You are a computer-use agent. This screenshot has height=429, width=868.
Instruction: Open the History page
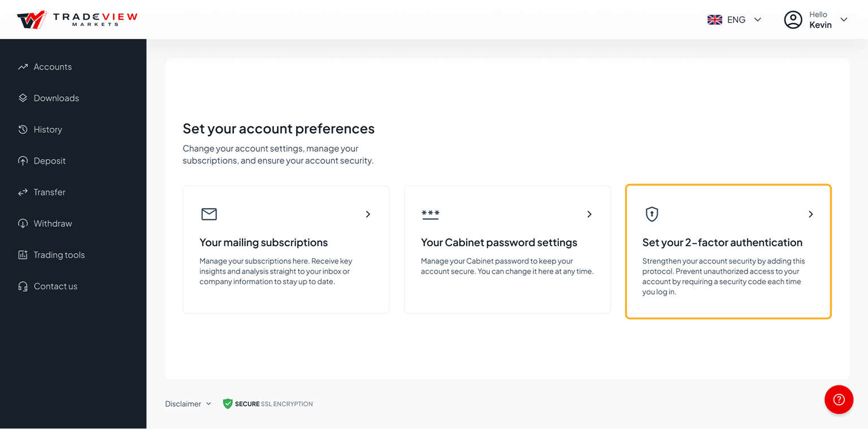click(x=48, y=129)
